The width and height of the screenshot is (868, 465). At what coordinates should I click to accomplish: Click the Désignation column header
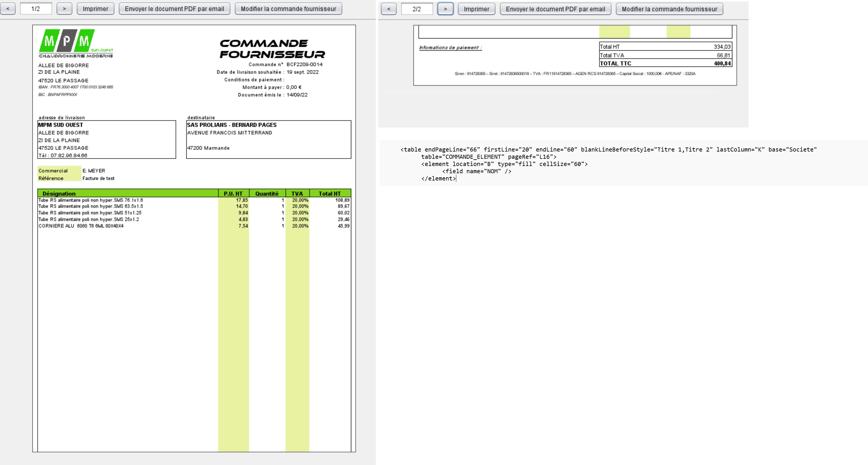click(x=59, y=194)
